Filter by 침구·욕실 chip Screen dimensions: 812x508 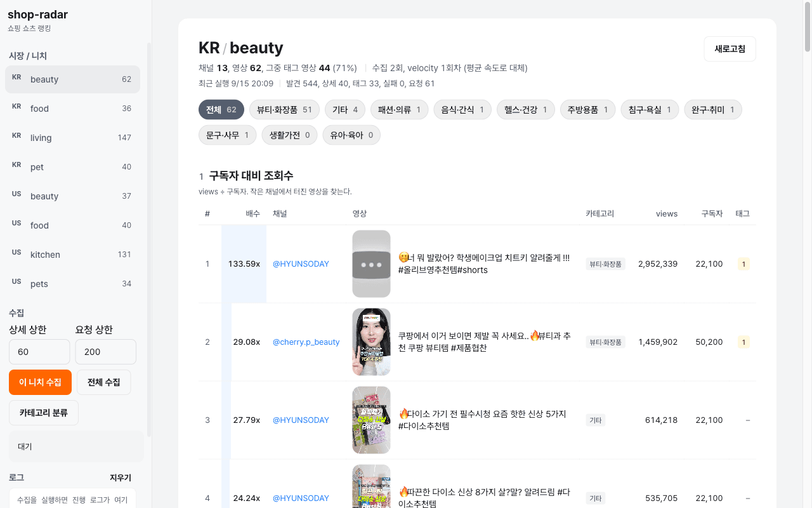(650, 110)
